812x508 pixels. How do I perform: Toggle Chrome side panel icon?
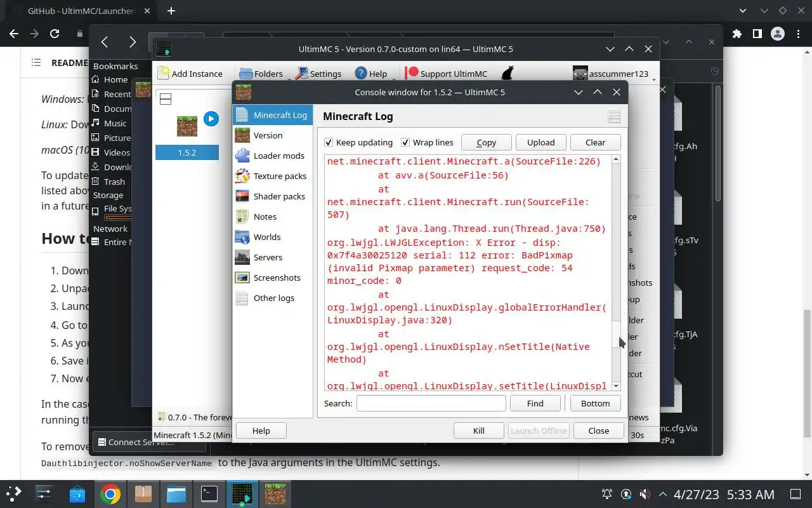pyautogui.click(x=757, y=34)
